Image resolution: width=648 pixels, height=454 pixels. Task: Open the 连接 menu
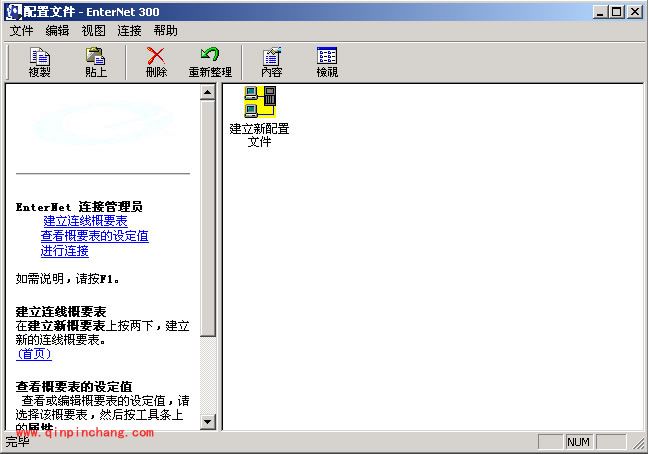pos(129,31)
